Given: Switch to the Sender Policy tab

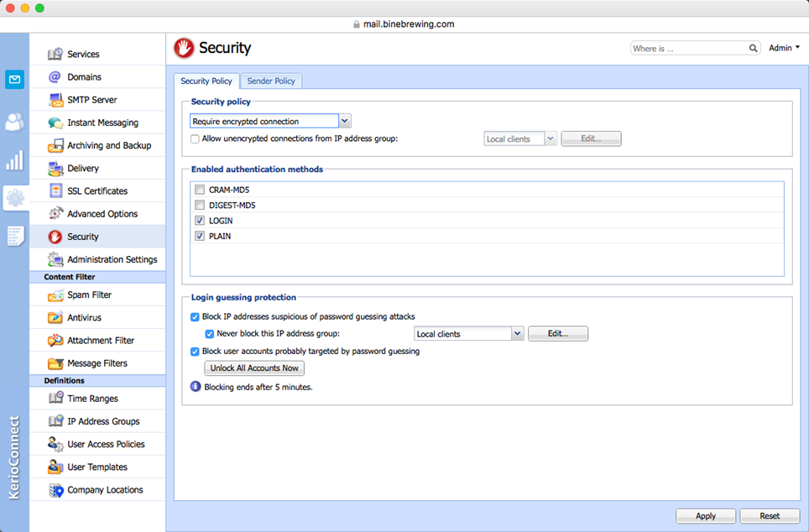Looking at the screenshot, I should [271, 81].
